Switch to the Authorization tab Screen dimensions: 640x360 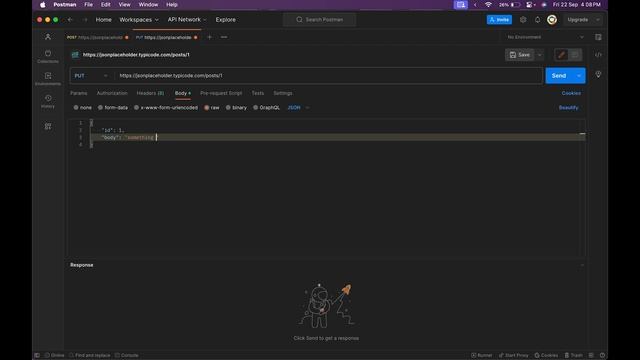point(112,93)
